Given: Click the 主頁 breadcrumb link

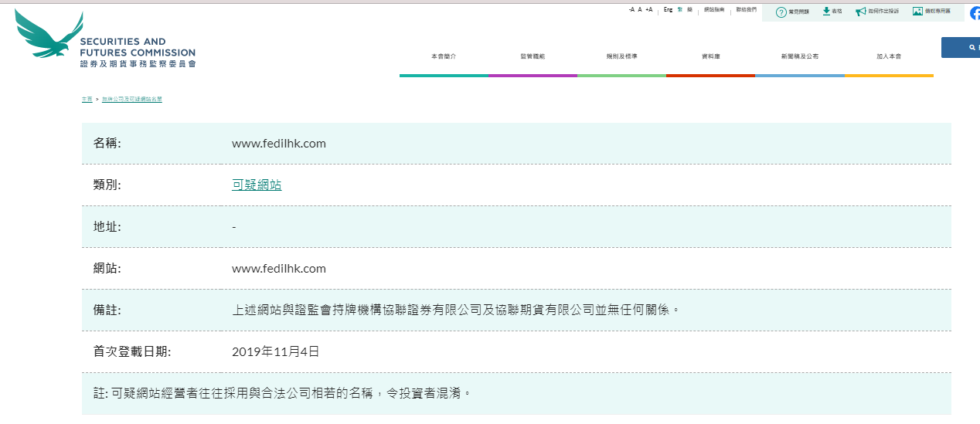Looking at the screenshot, I should click(x=87, y=100).
